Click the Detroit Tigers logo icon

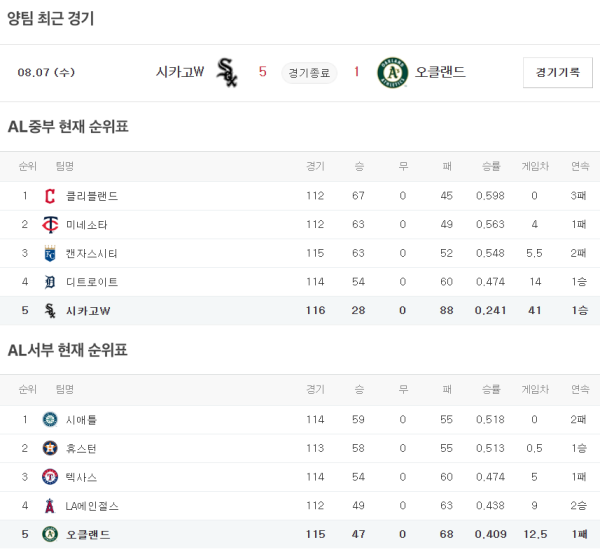[50, 283]
